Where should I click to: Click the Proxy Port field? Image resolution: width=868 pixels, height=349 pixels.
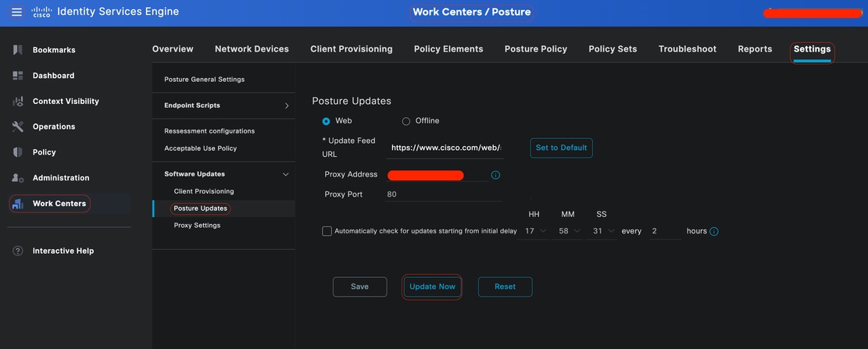pos(443,194)
